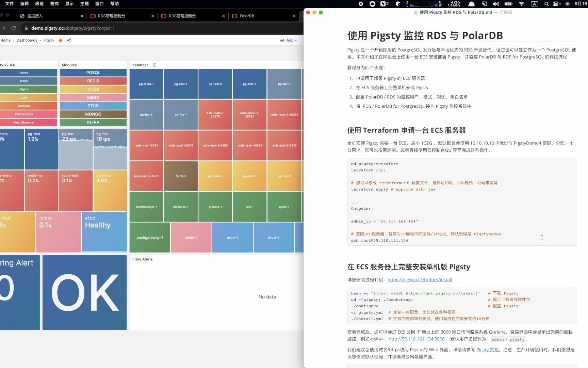Close the second RDS管理控制台 tab
The width and height of the screenshot is (588, 368).
223,16
